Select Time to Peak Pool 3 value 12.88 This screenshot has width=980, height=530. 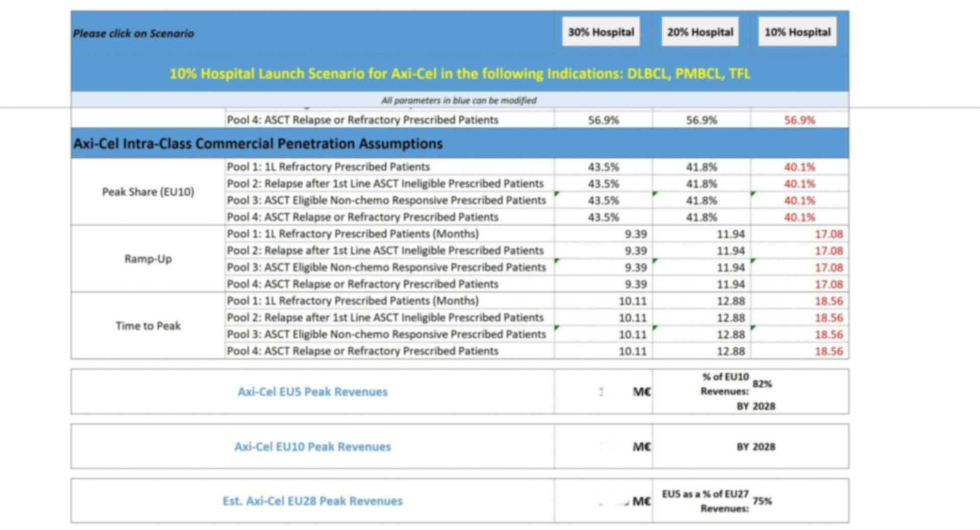[730, 334]
